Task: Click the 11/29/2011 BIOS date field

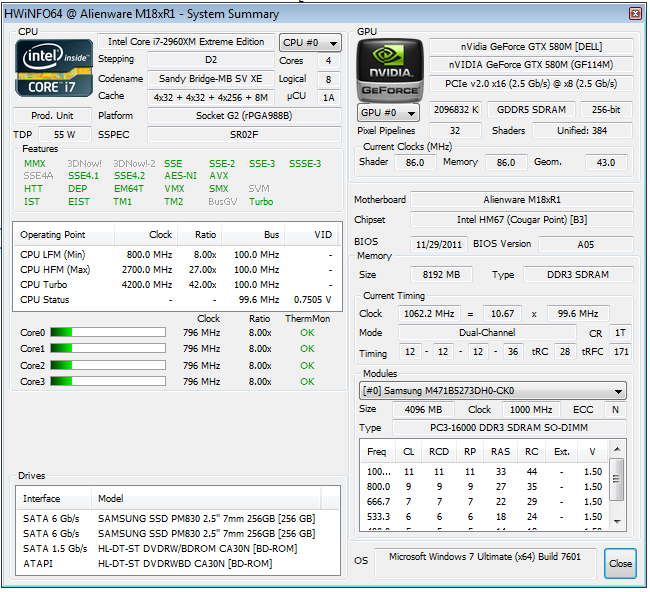Action: pos(439,245)
